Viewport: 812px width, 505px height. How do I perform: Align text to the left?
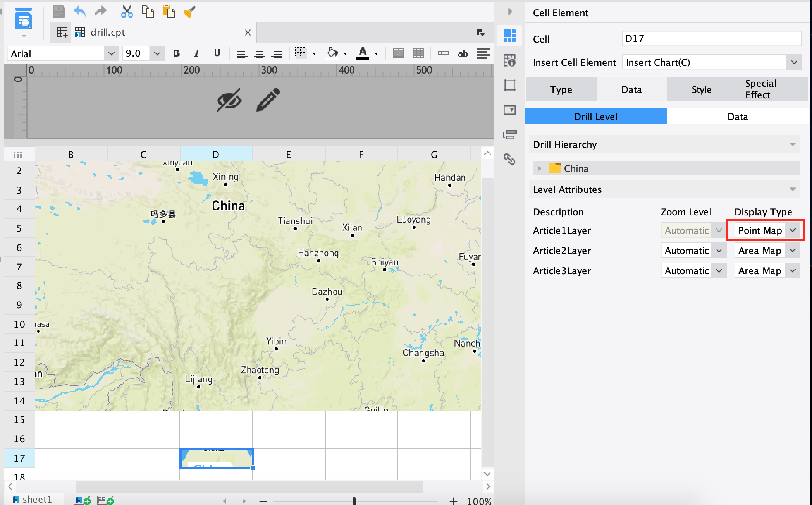(243, 53)
